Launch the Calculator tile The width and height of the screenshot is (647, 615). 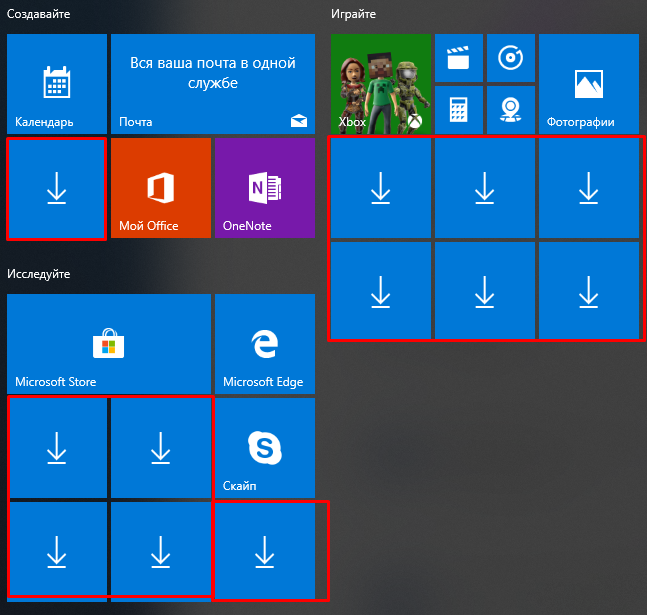459,110
